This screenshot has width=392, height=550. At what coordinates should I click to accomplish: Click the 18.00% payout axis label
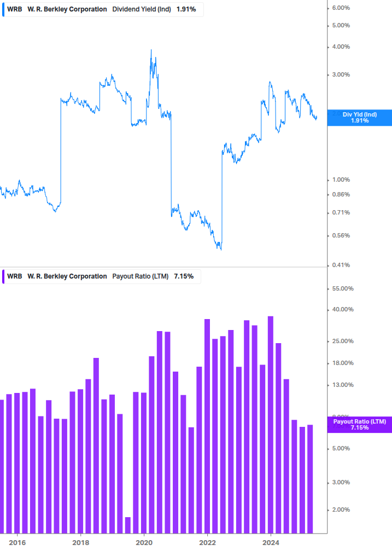click(x=343, y=363)
